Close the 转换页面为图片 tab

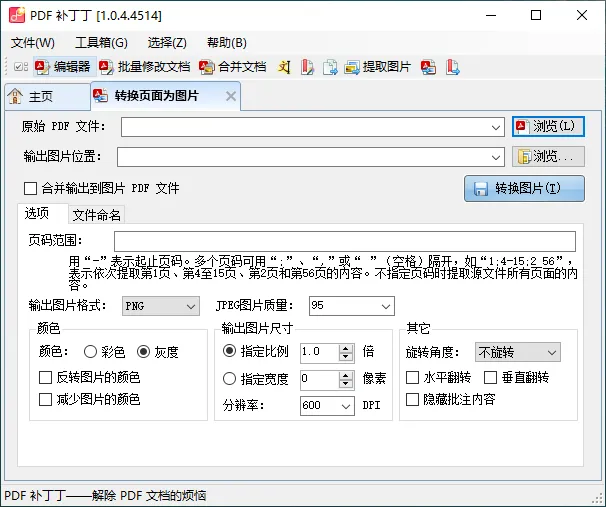[x=231, y=96]
